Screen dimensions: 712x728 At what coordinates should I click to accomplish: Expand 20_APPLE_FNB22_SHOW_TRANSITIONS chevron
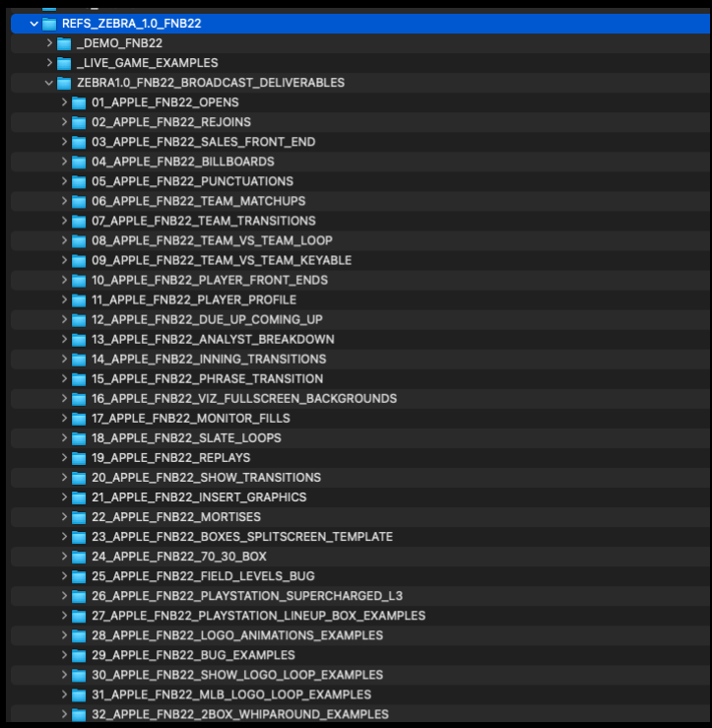pyautogui.click(x=65, y=477)
